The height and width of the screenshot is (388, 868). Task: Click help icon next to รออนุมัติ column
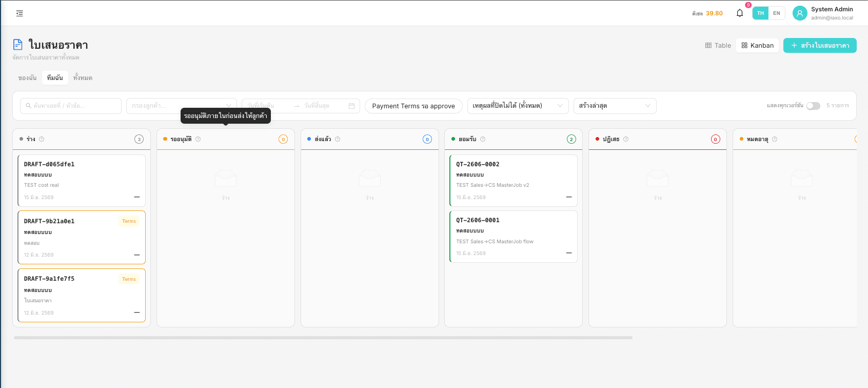pos(198,139)
